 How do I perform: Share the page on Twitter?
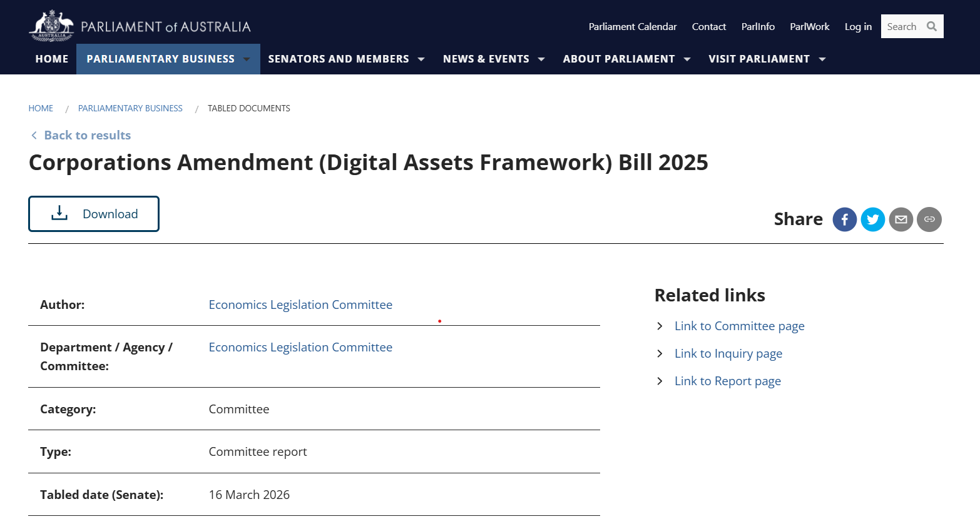pos(872,219)
